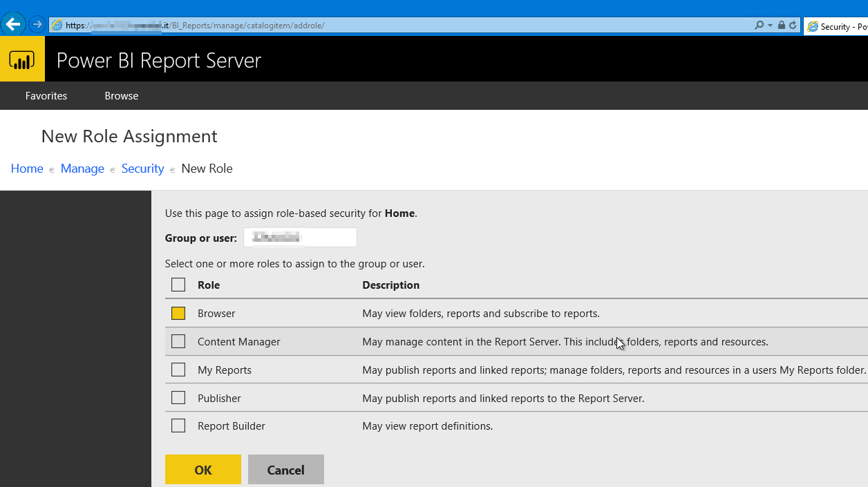The width and height of the screenshot is (868, 487).
Task: Click the Power BI Report Server logo icon
Action: coord(22,58)
